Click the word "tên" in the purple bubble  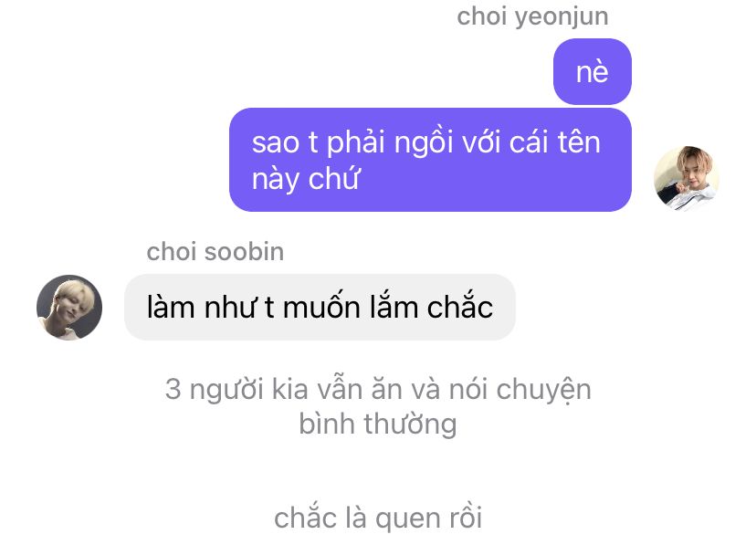[x=579, y=142]
